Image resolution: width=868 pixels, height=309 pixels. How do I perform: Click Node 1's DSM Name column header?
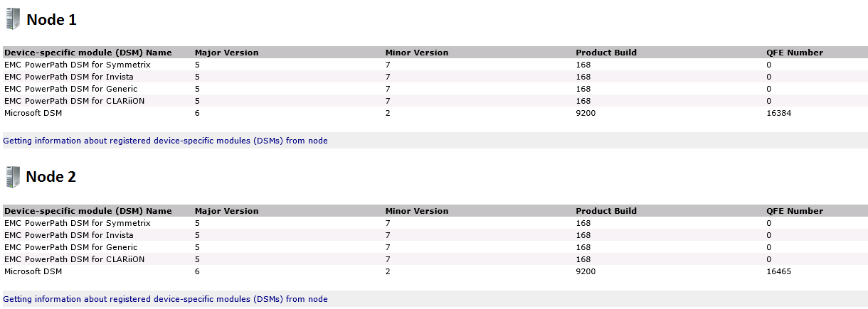pos(88,53)
